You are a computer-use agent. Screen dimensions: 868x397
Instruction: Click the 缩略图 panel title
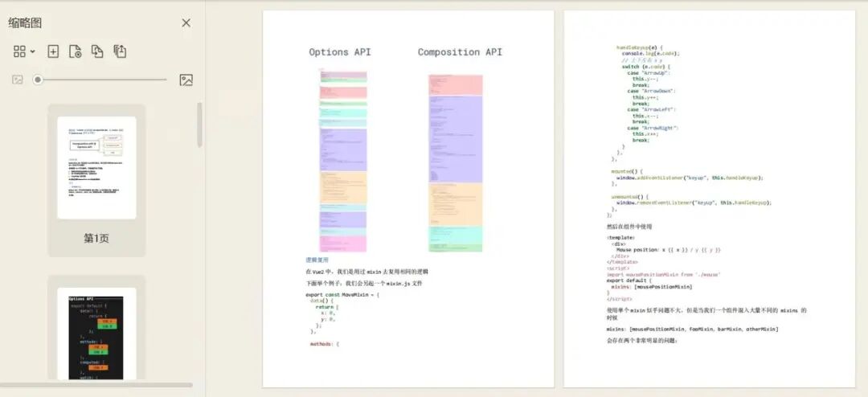pyautogui.click(x=25, y=23)
